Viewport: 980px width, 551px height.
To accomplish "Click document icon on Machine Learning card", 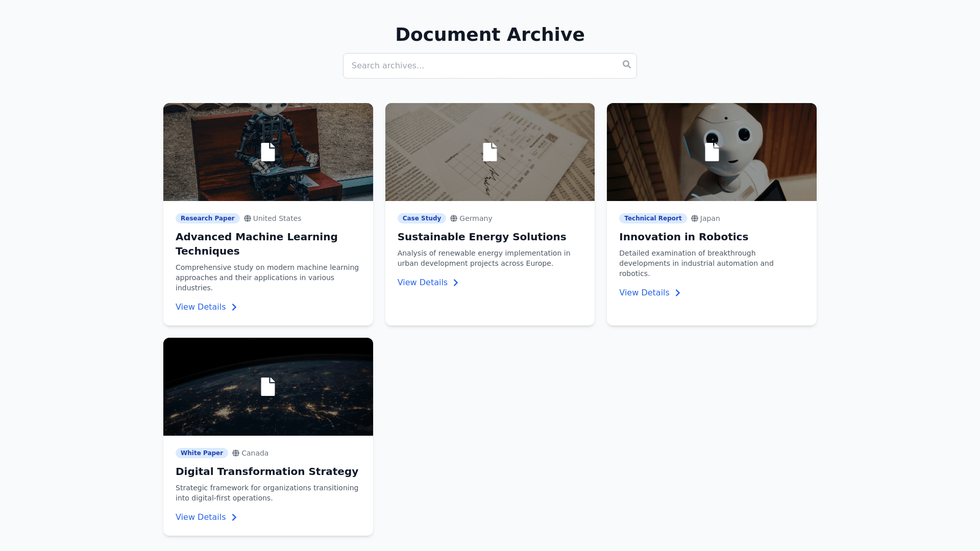I will pyautogui.click(x=268, y=152).
